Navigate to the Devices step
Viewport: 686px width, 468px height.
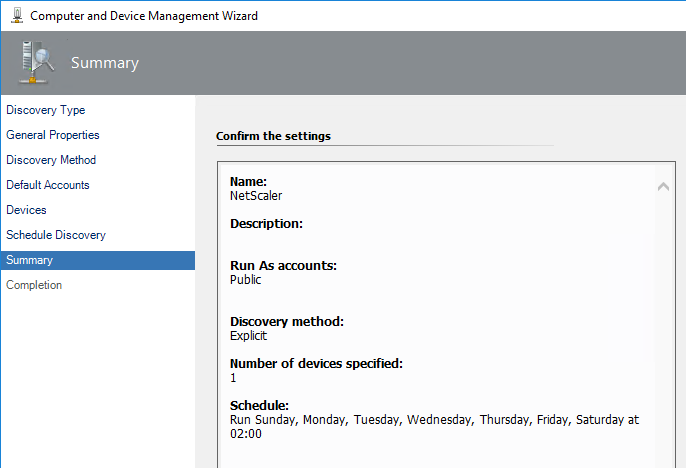(26, 210)
